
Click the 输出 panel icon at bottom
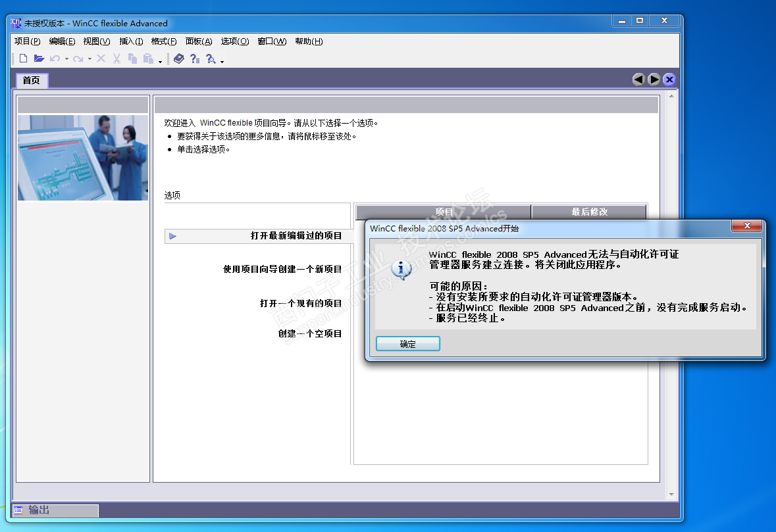click(x=19, y=510)
